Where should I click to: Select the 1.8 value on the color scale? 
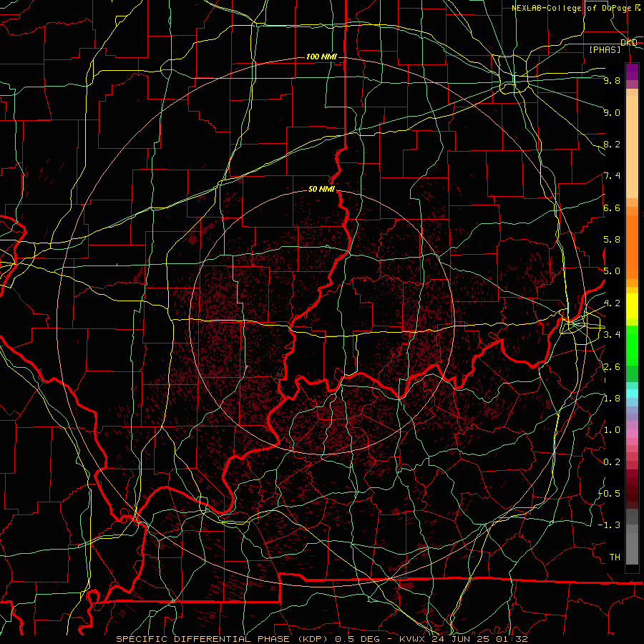tap(612, 399)
